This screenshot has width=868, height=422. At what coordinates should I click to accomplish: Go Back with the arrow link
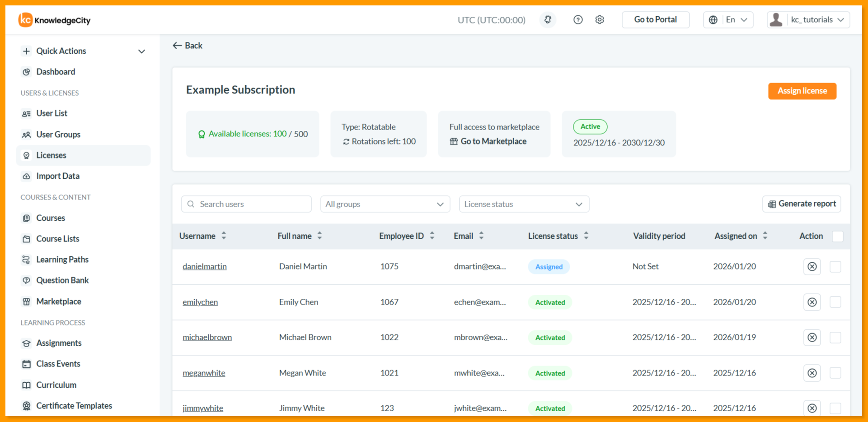coord(188,46)
